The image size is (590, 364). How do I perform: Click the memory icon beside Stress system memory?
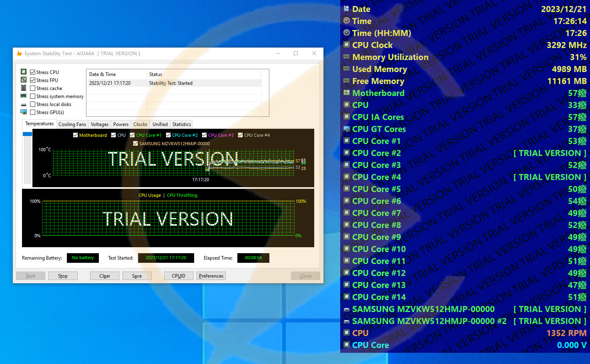[24, 96]
